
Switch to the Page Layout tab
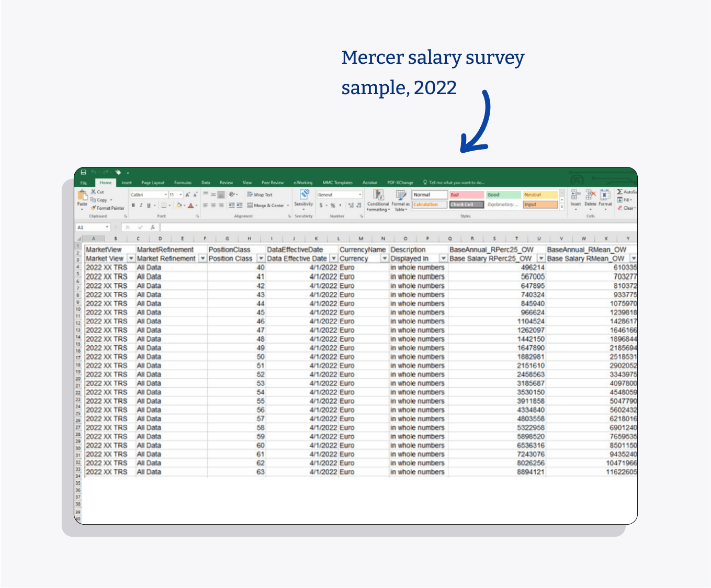click(x=153, y=183)
